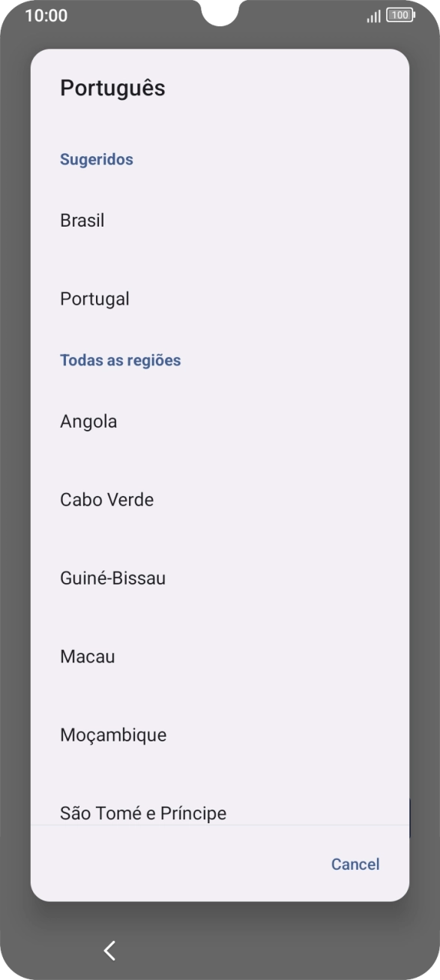
Task: Select Moçambique as your region
Action: pyautogui.click(x=113, y=735)
